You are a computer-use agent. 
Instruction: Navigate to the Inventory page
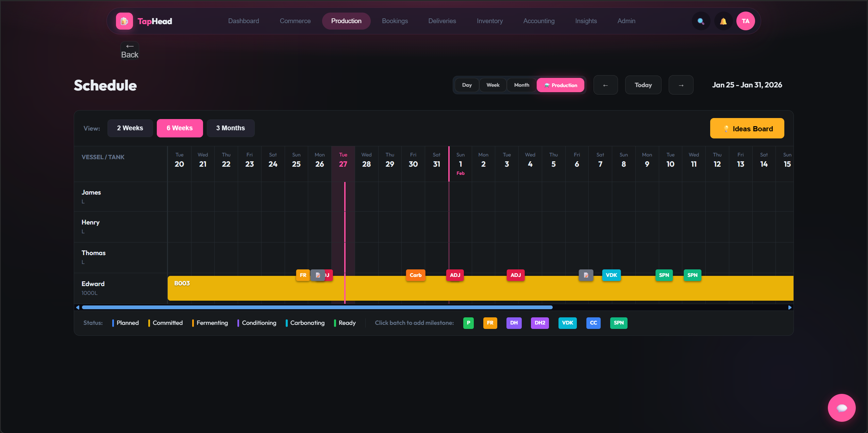(x=489, y=21)
